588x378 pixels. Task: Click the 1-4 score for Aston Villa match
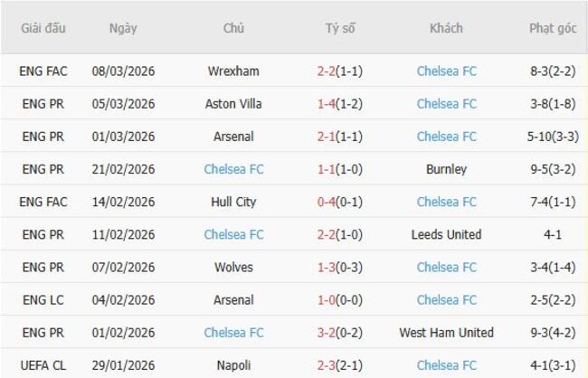click(327, 104)
